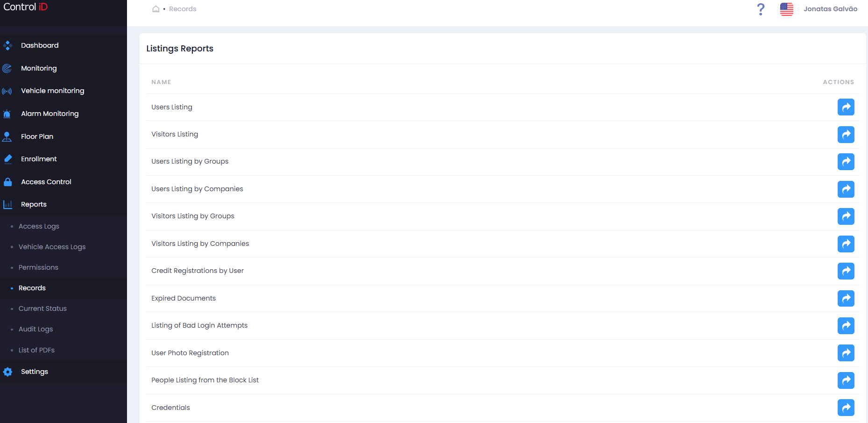Click the home icon in breadcrumb
868x423 pixels.
point(156,9)
